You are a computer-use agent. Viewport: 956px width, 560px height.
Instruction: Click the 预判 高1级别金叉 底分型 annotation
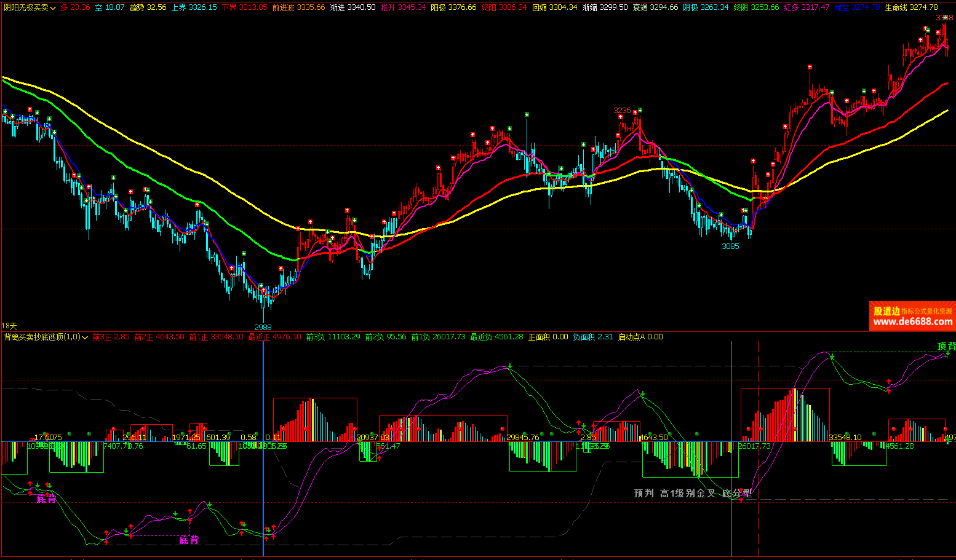pos(693,493)
